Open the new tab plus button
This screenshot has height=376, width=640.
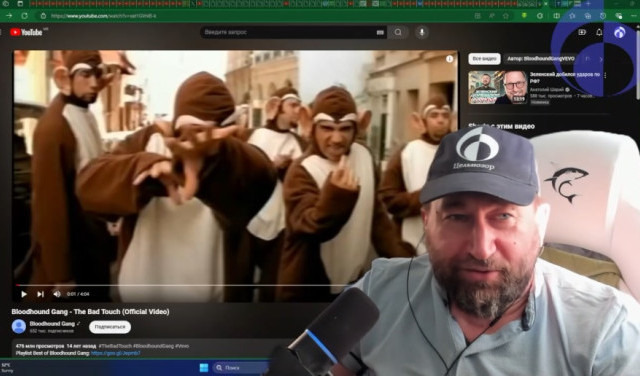588,4
